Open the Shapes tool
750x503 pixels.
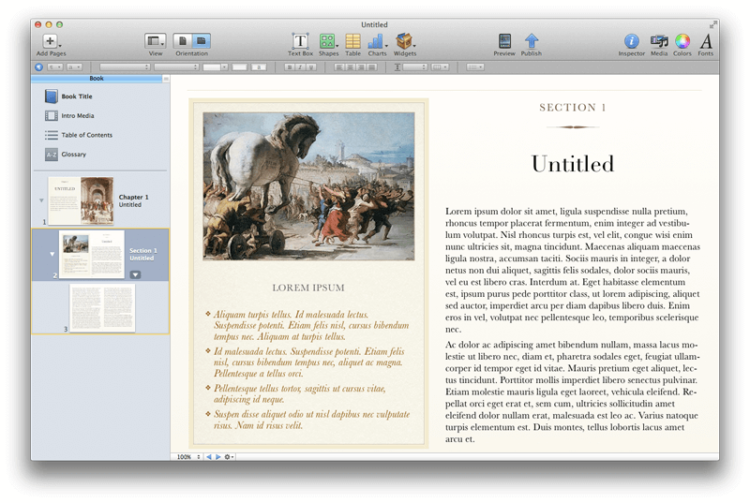pyautogui.click(x=327, y=41)
